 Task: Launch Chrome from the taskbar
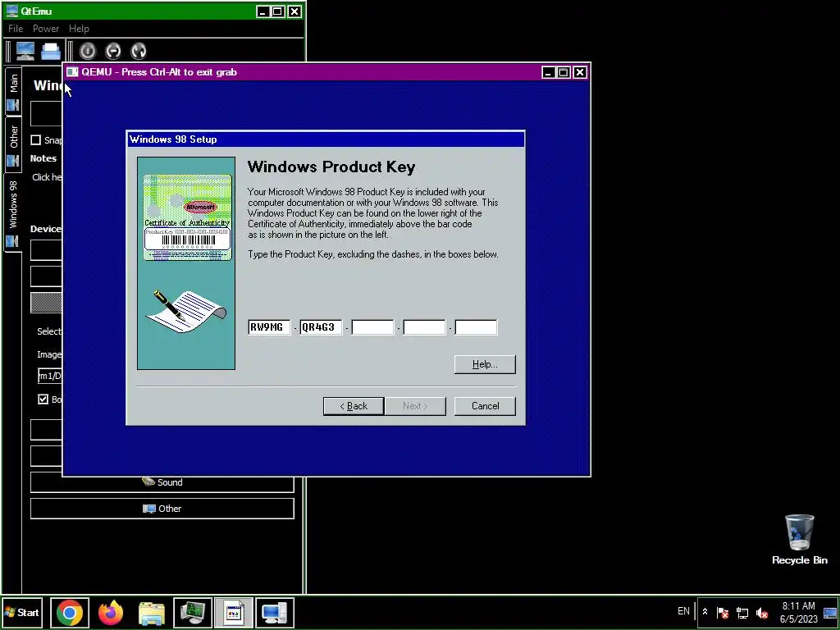[70, 612]
